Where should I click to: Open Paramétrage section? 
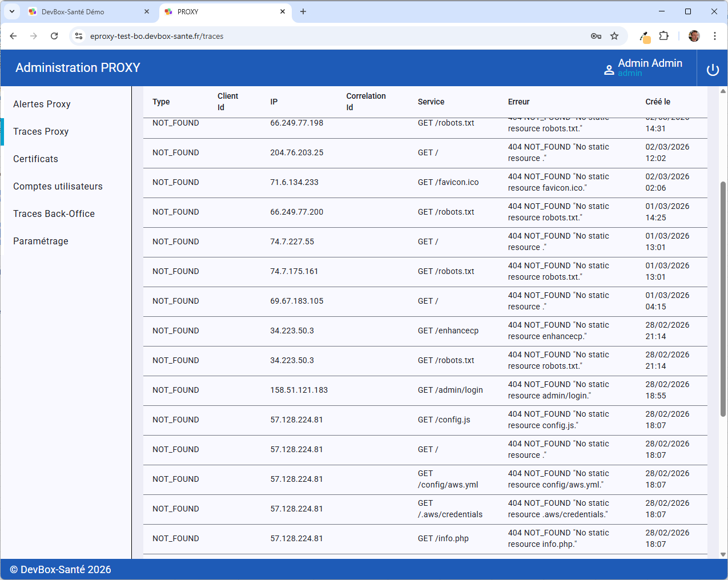tap(41, 241)
